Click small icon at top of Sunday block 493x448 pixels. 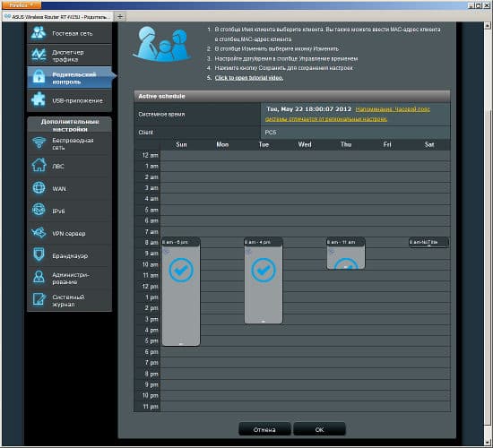(167, 252)
